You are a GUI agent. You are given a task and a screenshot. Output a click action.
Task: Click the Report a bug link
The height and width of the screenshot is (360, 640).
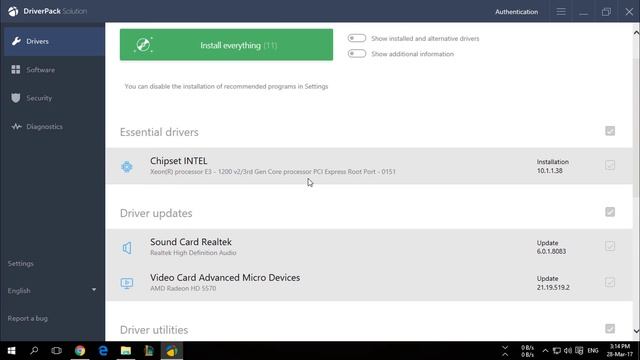[x=27, y=318]
